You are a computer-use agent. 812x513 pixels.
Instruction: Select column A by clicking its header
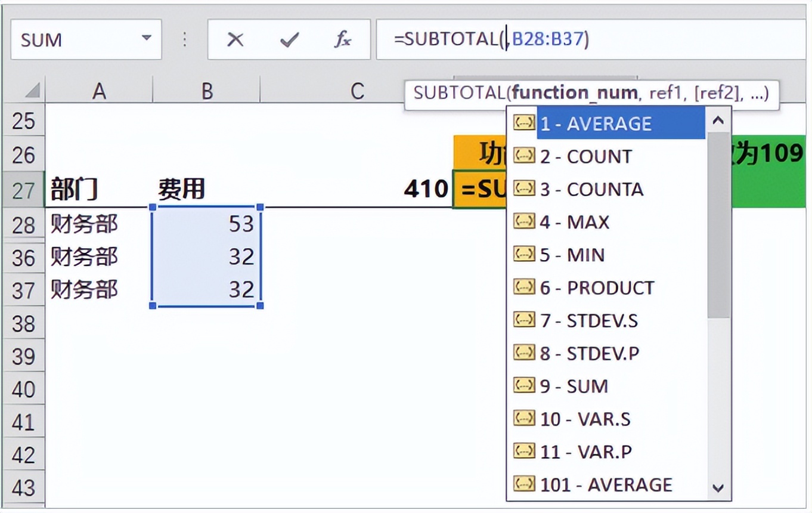pos(99,91)
